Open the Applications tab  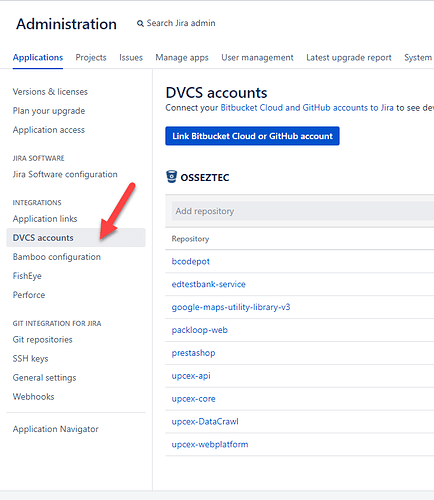[38, 57]
